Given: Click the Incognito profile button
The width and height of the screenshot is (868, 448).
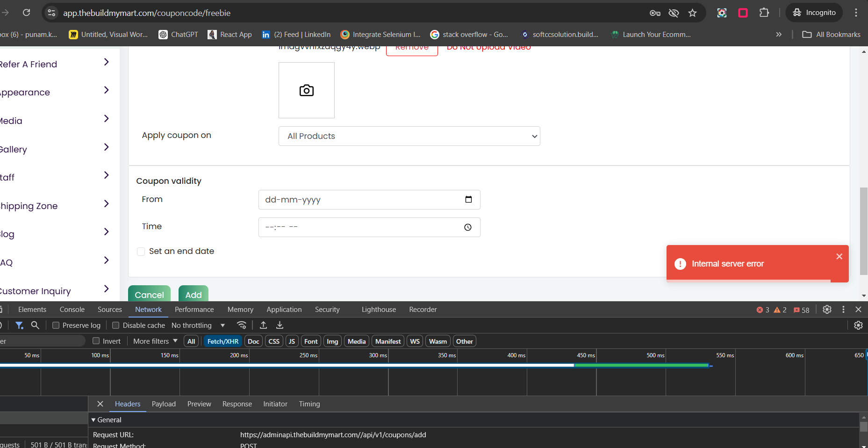Looking at the screenshot, I should [x=814, y=13].
